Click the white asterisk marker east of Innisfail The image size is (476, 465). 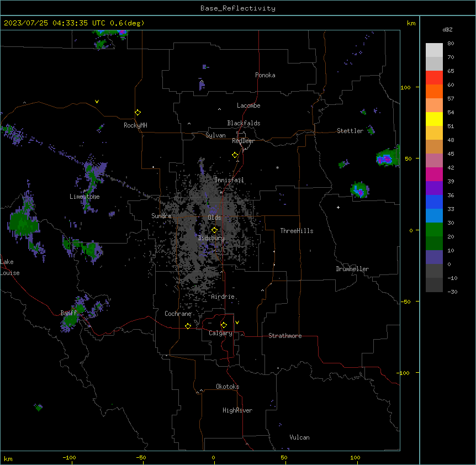point(277,167)
